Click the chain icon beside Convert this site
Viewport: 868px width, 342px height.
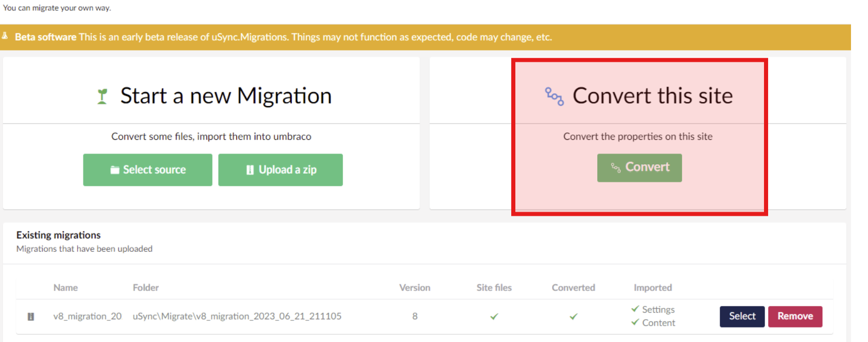coord(554,96)
